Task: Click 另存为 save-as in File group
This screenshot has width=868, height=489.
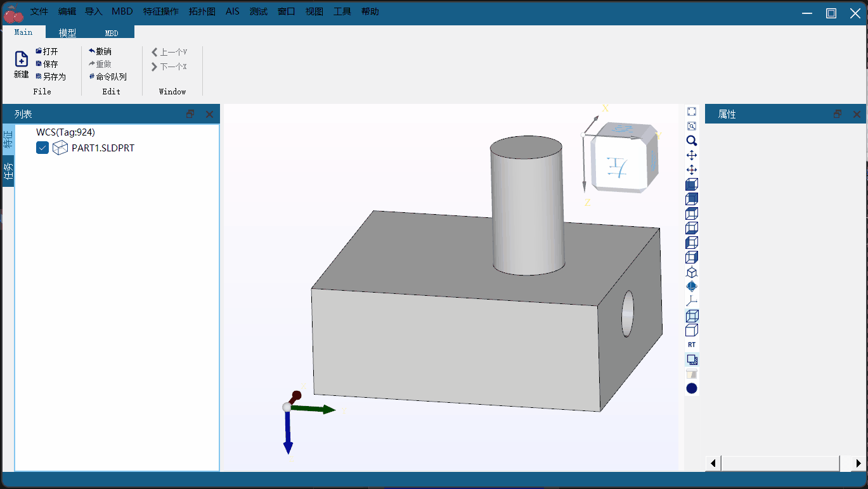Action: coord(51,77)
